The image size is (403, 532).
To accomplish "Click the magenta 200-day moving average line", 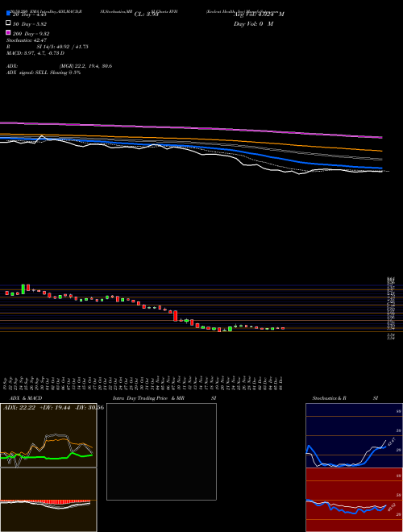I will tap(191, 128).
